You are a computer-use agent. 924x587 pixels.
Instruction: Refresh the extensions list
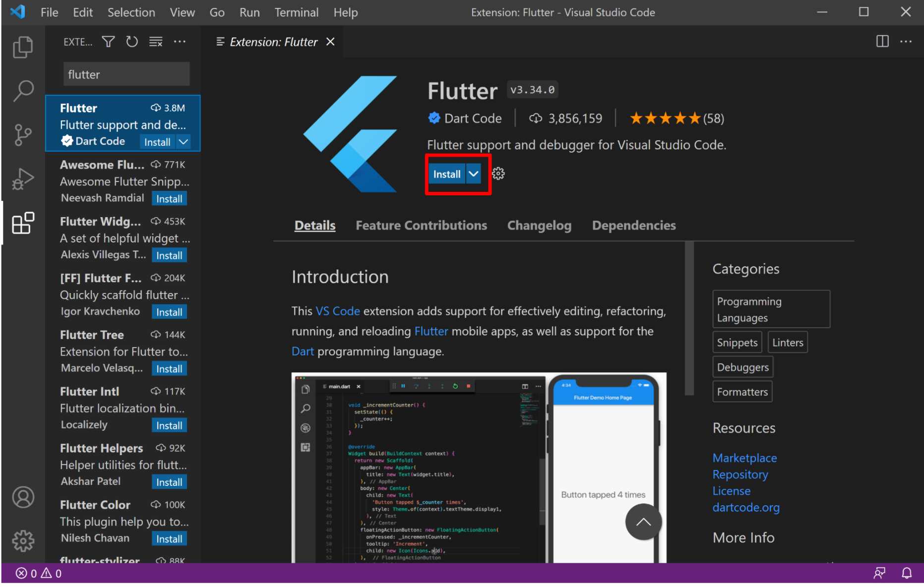(132, 42)
